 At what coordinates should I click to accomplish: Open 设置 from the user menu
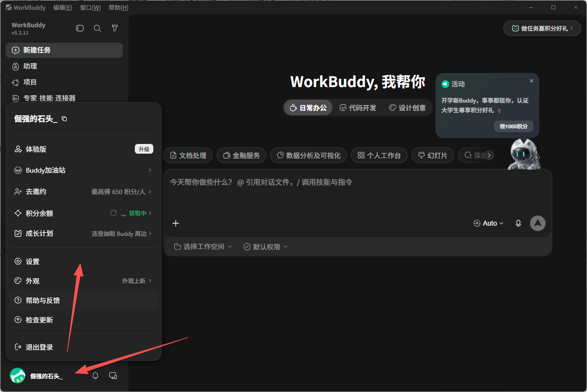coord(83,262)
